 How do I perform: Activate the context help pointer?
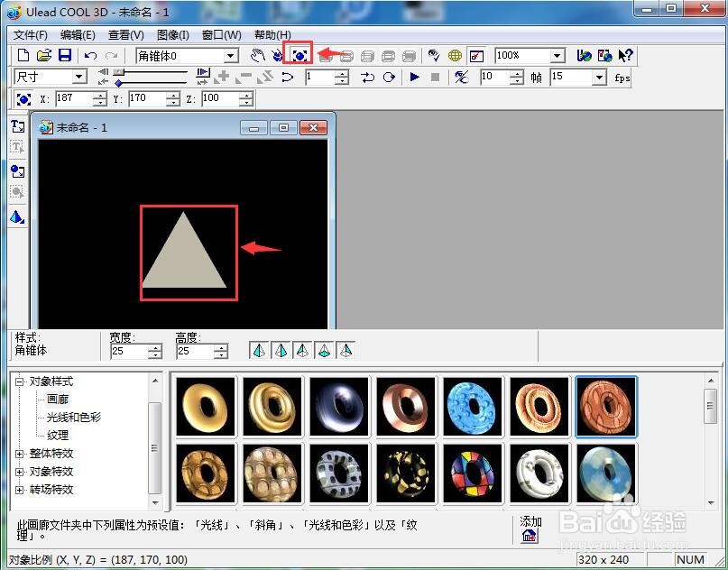pyautogui.click(x=625, y=56)
